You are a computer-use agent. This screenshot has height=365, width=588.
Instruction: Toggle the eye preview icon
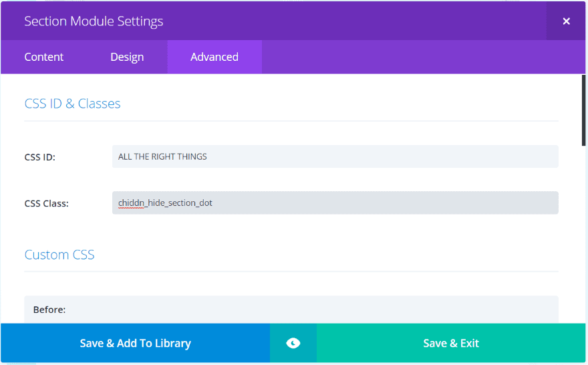[293, 343]
